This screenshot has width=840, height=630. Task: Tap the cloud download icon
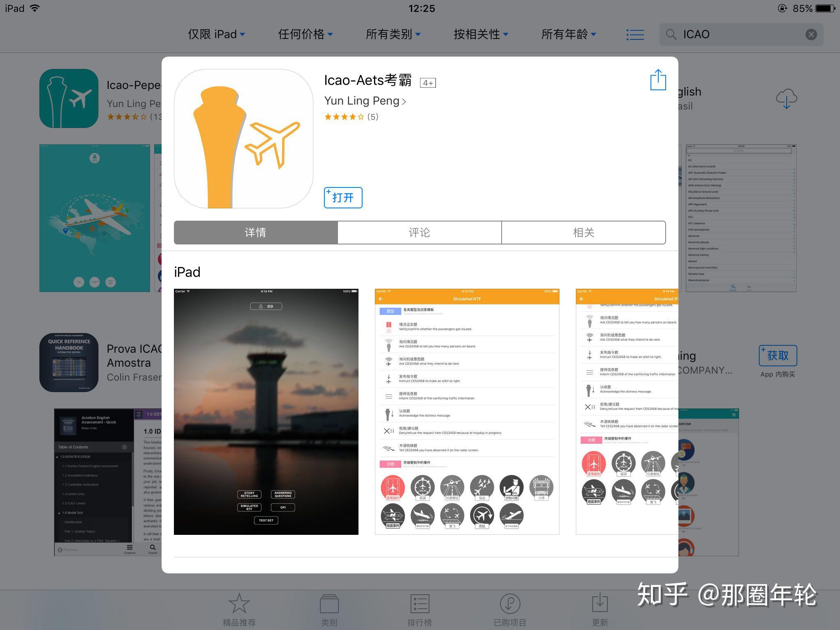(x=786, y=99)
